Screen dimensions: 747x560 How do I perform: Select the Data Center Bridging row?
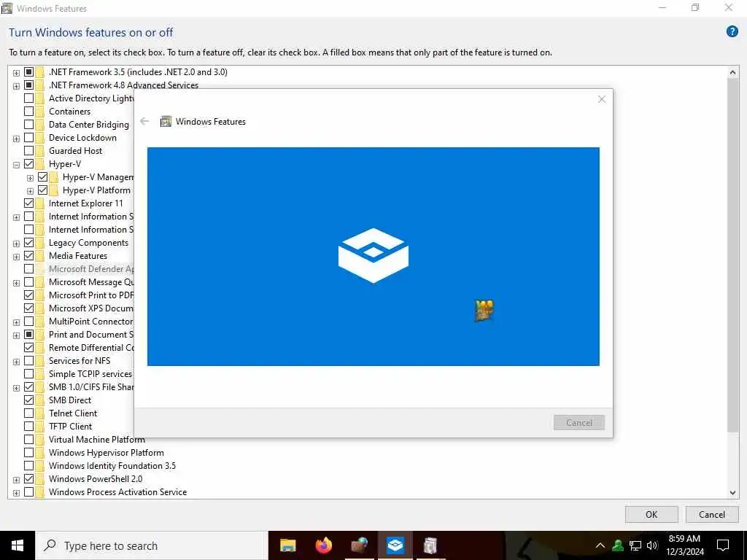(88, 124)
